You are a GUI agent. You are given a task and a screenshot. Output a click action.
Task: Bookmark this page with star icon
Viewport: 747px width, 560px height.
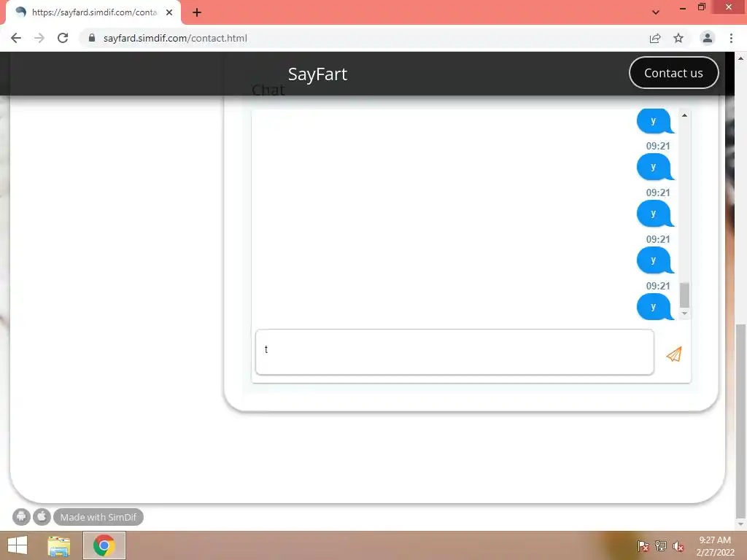point(678,38)
